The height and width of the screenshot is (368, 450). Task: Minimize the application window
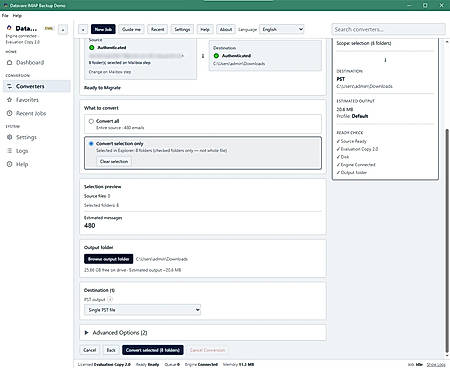coord(410,5)
